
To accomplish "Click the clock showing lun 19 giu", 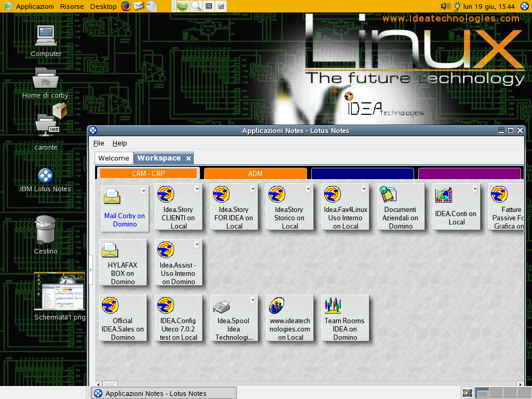I will tap(489, 6).
